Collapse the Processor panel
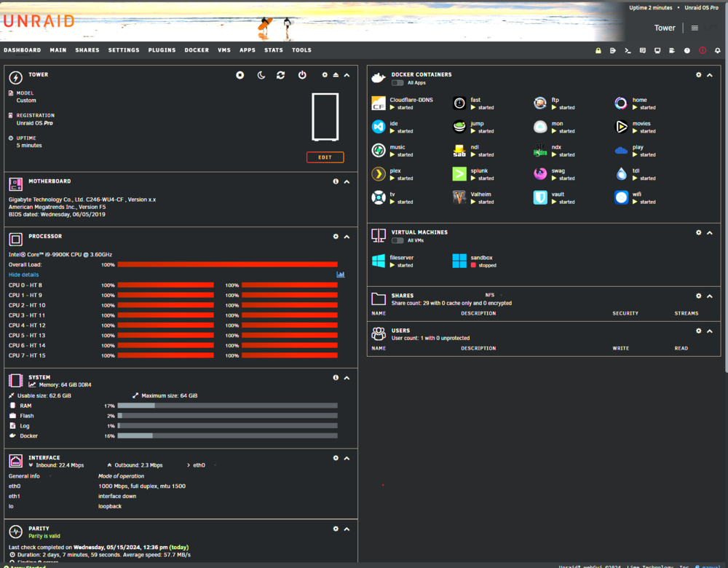This screenshot has height=568, width=728. [x=347, y=237]
